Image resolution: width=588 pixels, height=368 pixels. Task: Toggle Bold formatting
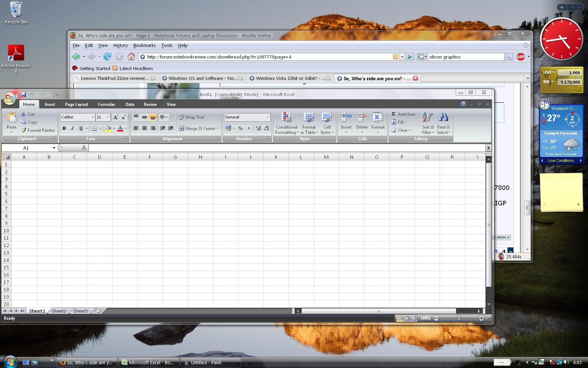tap(64, 129)
